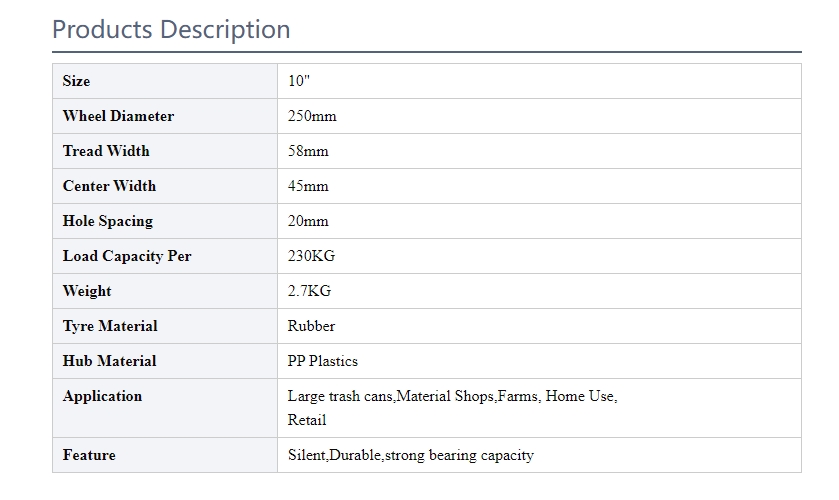Click the 45mm center width value

coord(308,186)
